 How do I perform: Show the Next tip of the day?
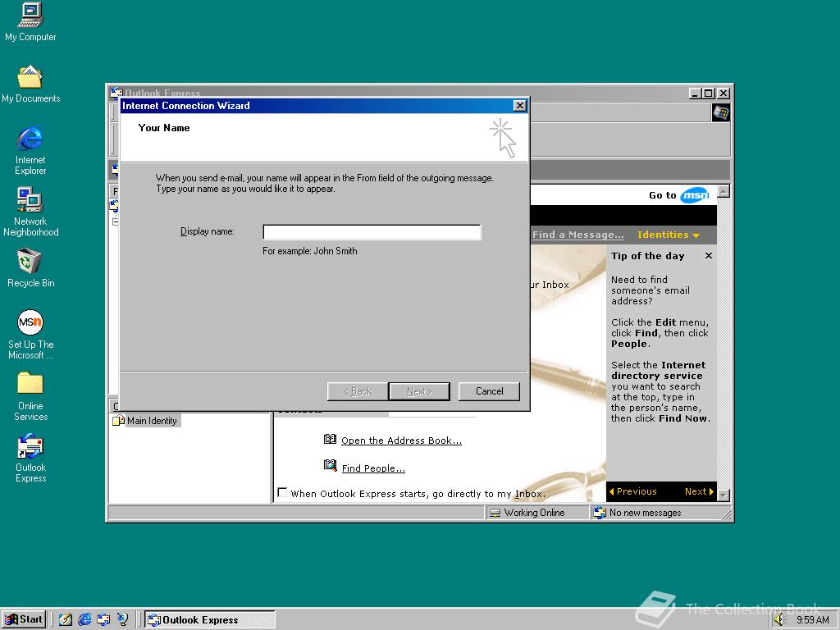click(x=699, y=491)
